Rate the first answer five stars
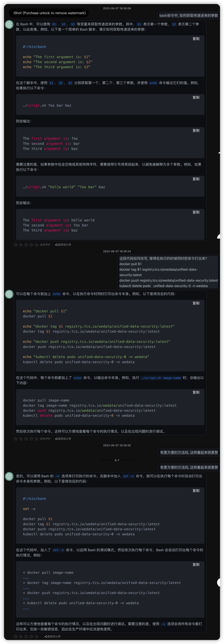Image resolution: width=224 pixels, height=644 pixels. 37,245
